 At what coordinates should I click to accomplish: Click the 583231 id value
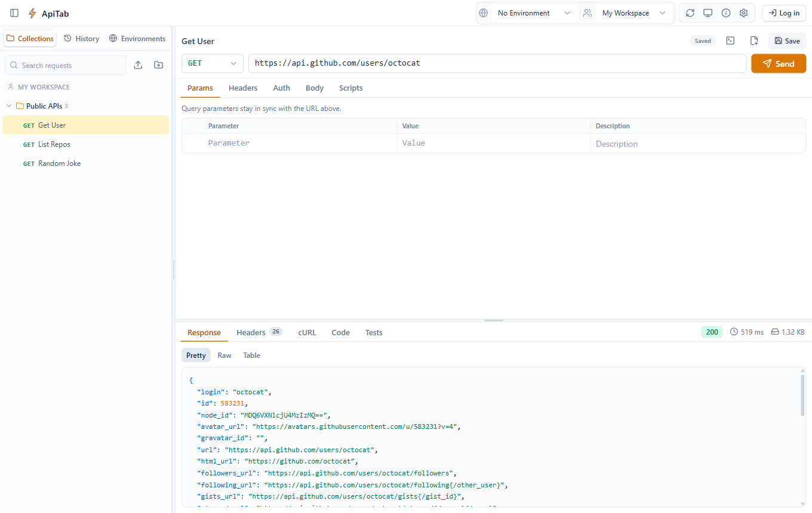pos(232,404)
